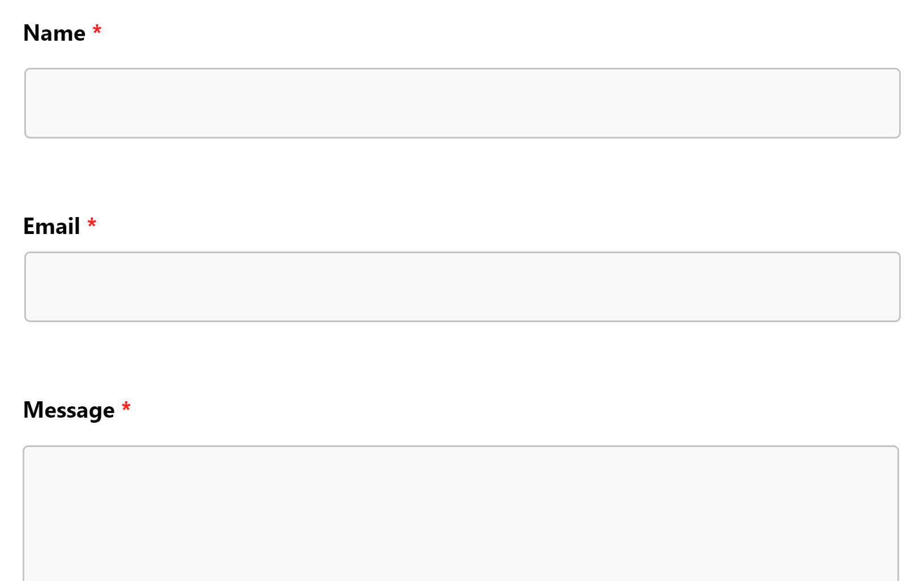Select the Message label text
The image size is (924, 581).
tap(69, 410)
